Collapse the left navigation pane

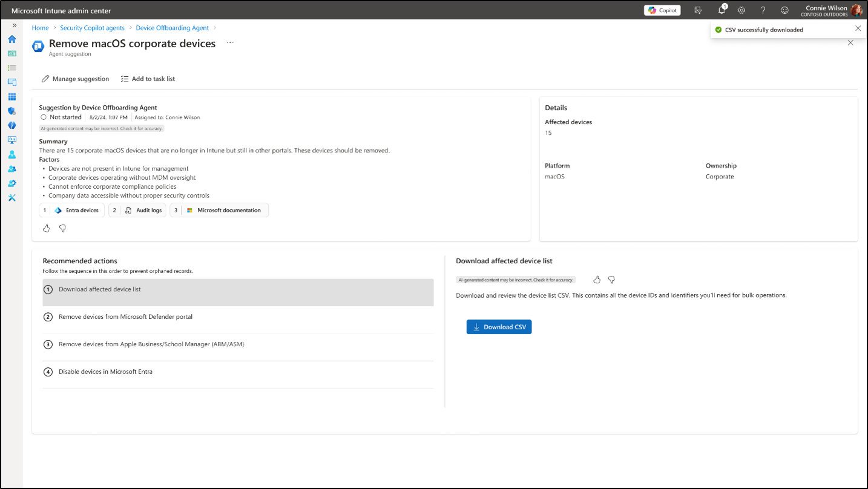pyautogui.click(x=15, y=25)
